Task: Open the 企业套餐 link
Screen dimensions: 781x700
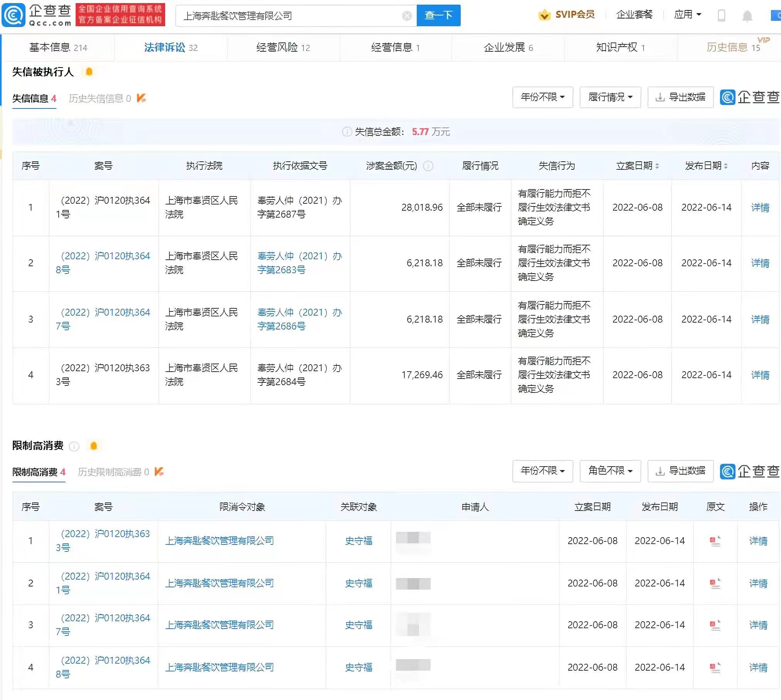Action: 634,15
